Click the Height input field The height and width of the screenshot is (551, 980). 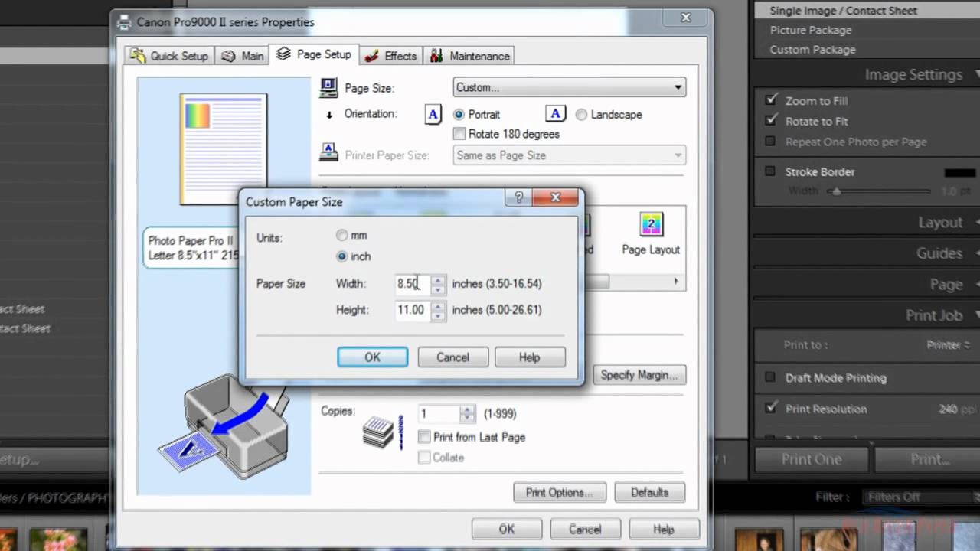coord(413,310)
